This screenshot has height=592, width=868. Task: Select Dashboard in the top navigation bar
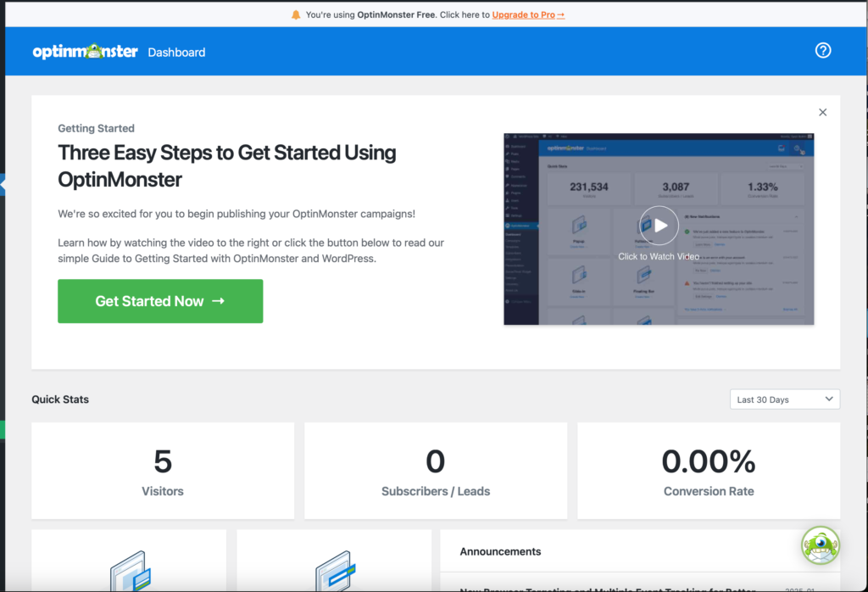[x=175, y=52]
